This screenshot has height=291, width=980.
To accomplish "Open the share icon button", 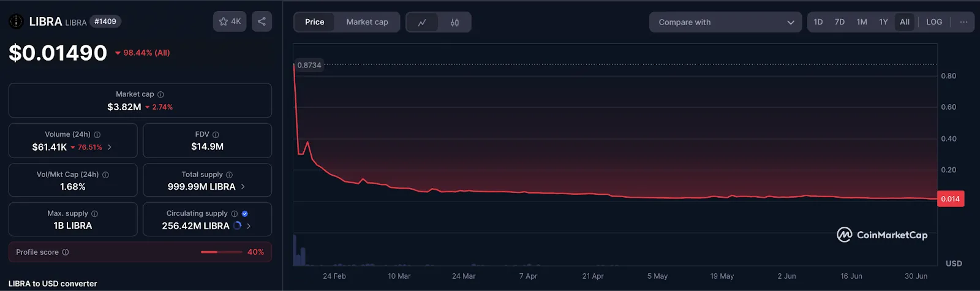I will click(262, 21).
